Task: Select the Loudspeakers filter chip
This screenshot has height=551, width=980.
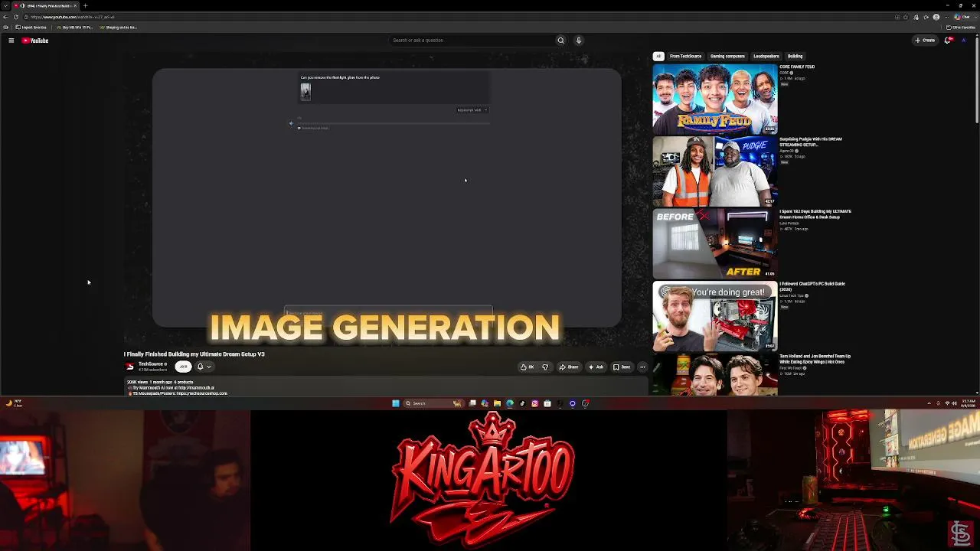Action: coord(766,56)
